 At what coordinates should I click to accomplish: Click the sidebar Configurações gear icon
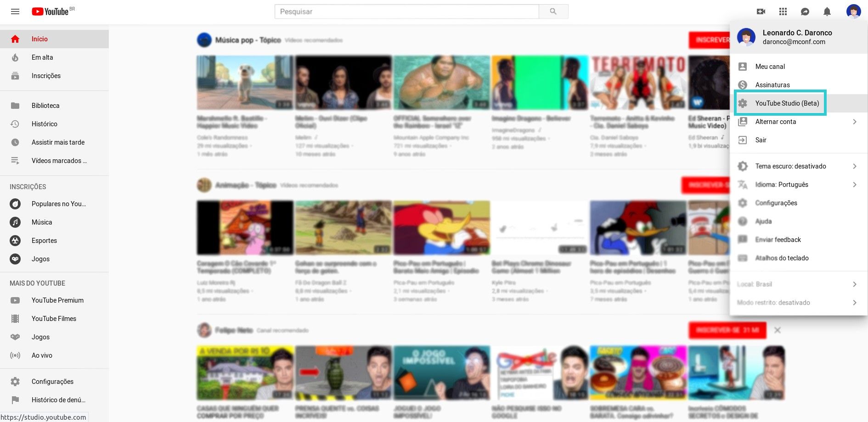pyautogui.click(x=15, y=382)
